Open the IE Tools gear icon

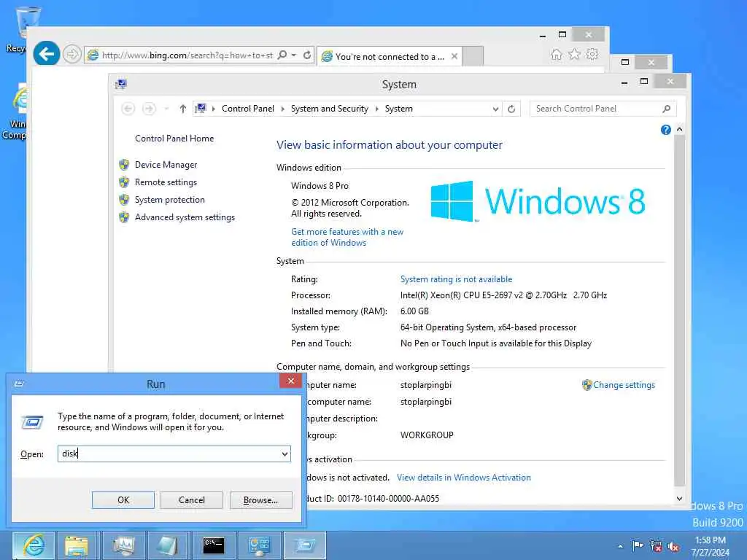tap(592, 54)
